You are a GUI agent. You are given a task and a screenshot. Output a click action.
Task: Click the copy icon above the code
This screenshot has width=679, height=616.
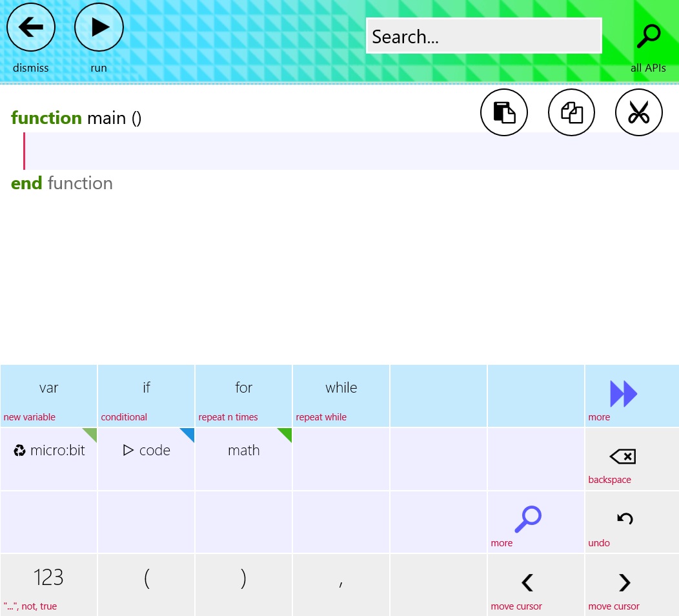572,112
